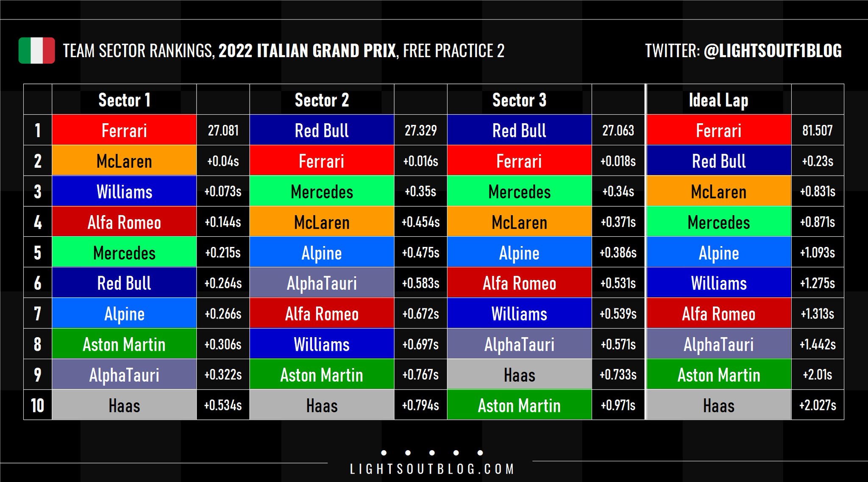Click the 81.507 ideal lap time
The width and height of the screenshot is (868, 482).
point(817,130)
